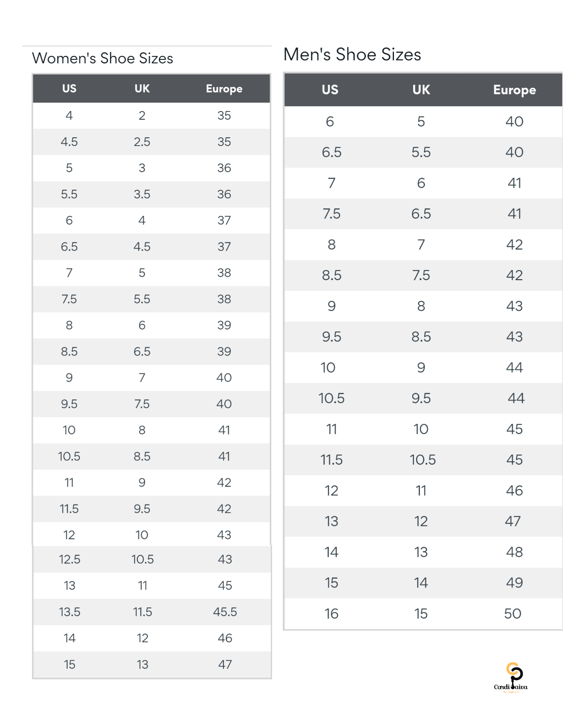The image size is (582, 728).
Task: Click the 11.5 US cell in Men's table
Action: click(x=331, y=460)
